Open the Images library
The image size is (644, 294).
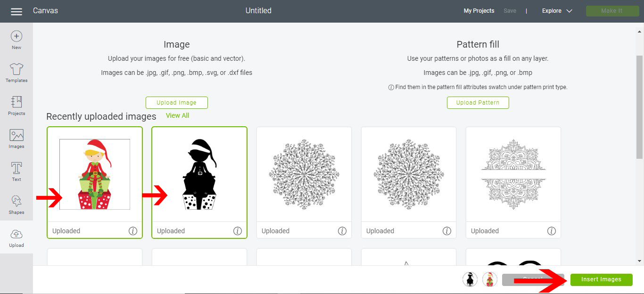(x=17, y=139)
